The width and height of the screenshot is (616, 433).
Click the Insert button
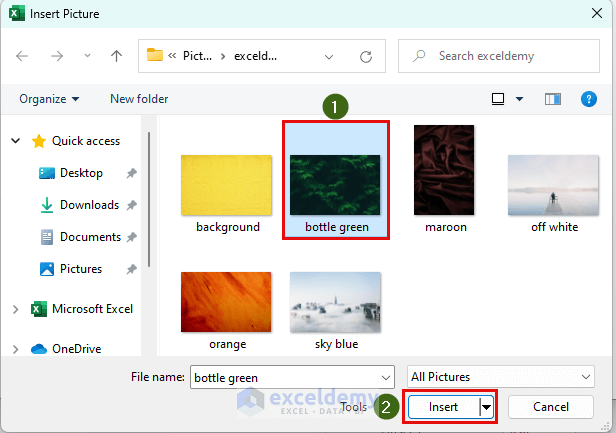click(444, 407)
